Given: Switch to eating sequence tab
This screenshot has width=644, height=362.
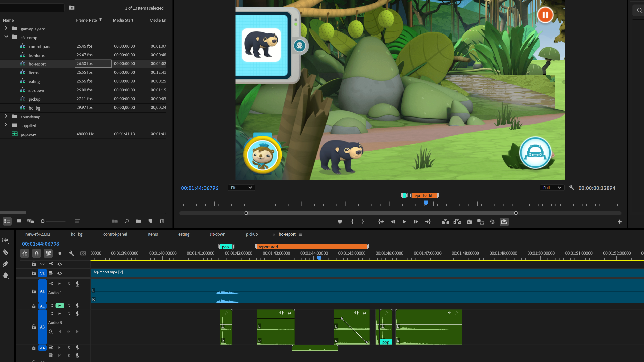Looking at the screenshot, I should (x=184, y=234).
